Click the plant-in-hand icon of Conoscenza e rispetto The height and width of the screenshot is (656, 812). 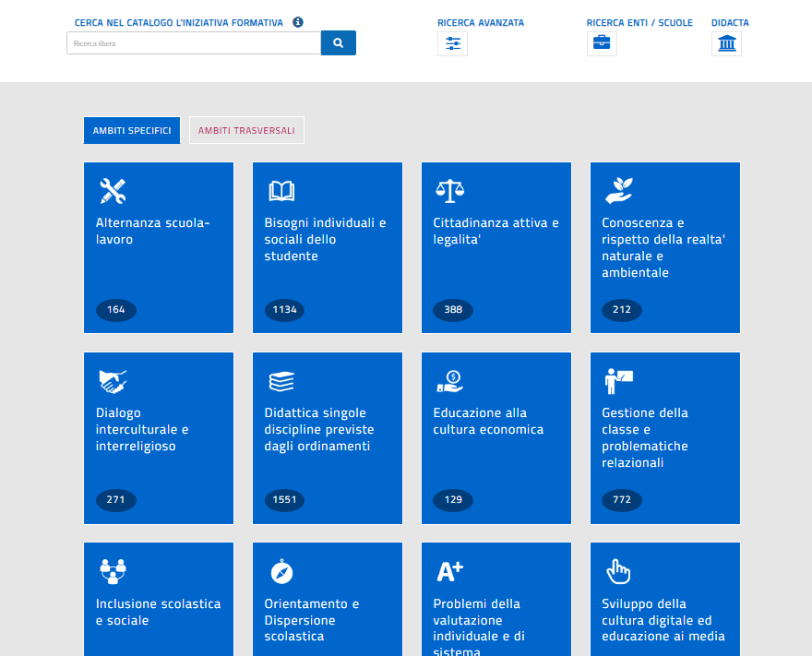click(619, 191)
